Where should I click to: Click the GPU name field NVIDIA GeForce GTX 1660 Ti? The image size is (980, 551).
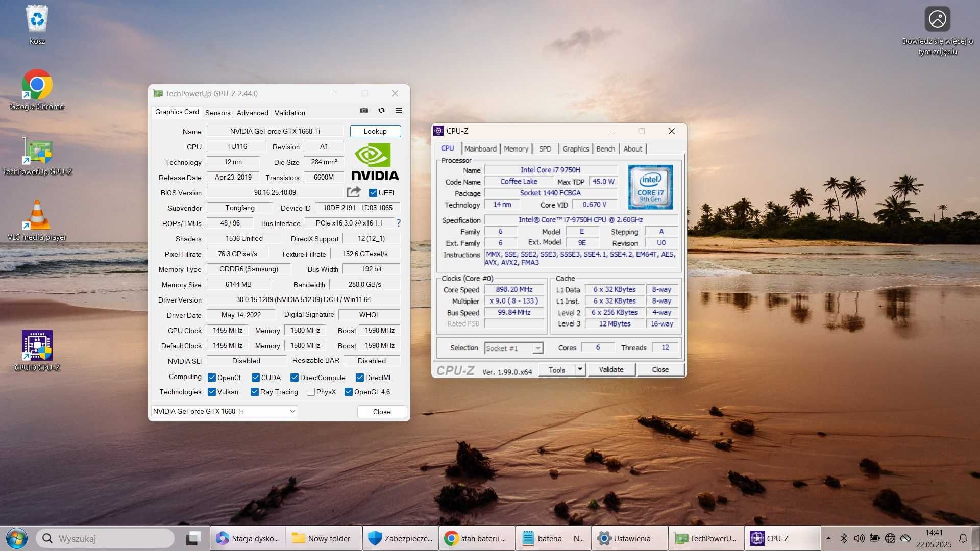tap(275, 131)
